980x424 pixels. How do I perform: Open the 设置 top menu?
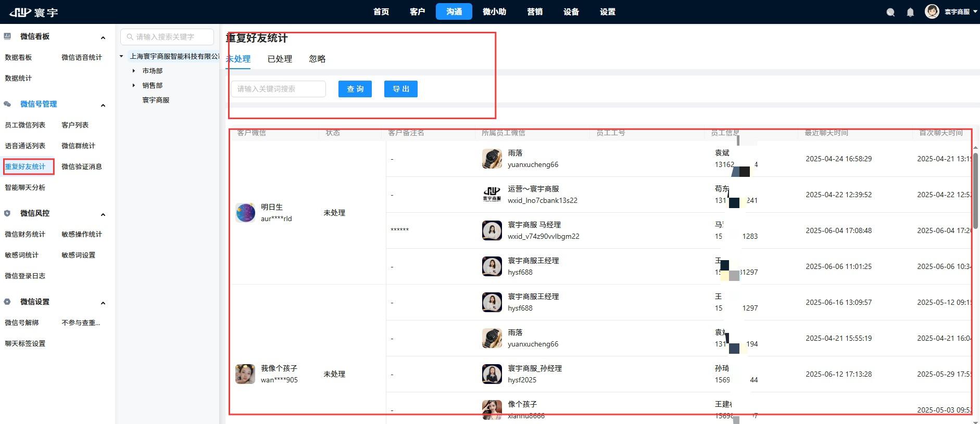(608, 11)
